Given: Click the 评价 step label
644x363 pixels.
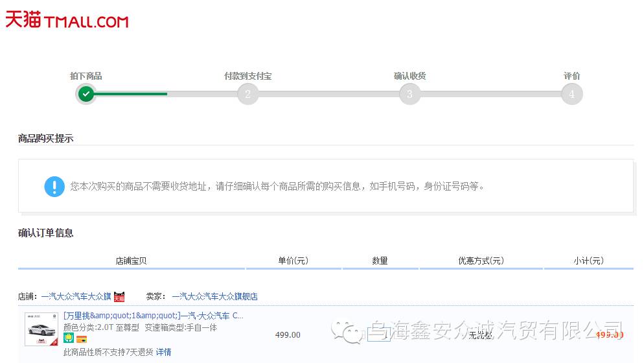Looking at the screenshot, I should [x=571, y=76].
